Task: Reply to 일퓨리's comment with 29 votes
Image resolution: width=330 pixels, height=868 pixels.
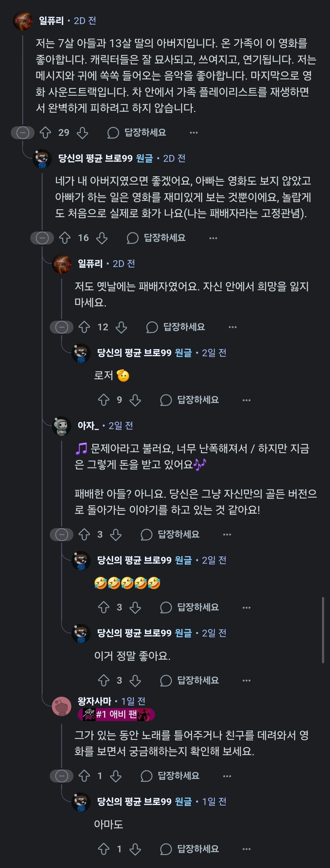Action: tap(137, 133)
